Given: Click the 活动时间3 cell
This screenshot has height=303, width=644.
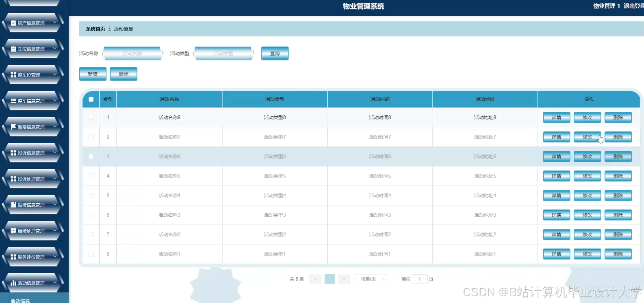Looking at the screenshot, I should (x=380, y=215).
